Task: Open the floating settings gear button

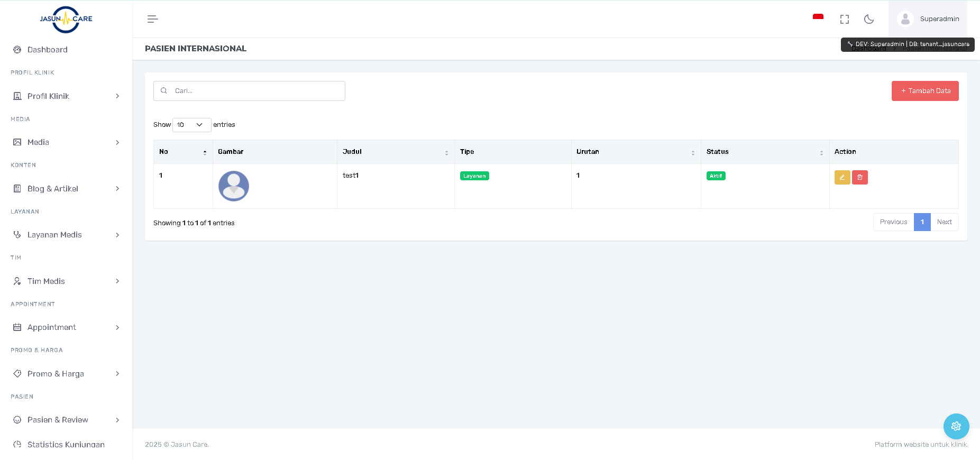Action: (x=956, y=426)
